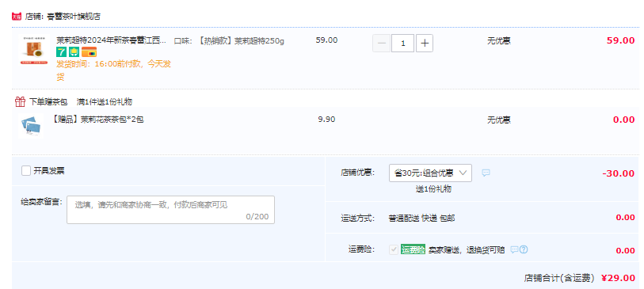This screenshot has width=644, height=289.
Task: Click the 下单赠茶包 promotion label
Action: pos(48,102)
